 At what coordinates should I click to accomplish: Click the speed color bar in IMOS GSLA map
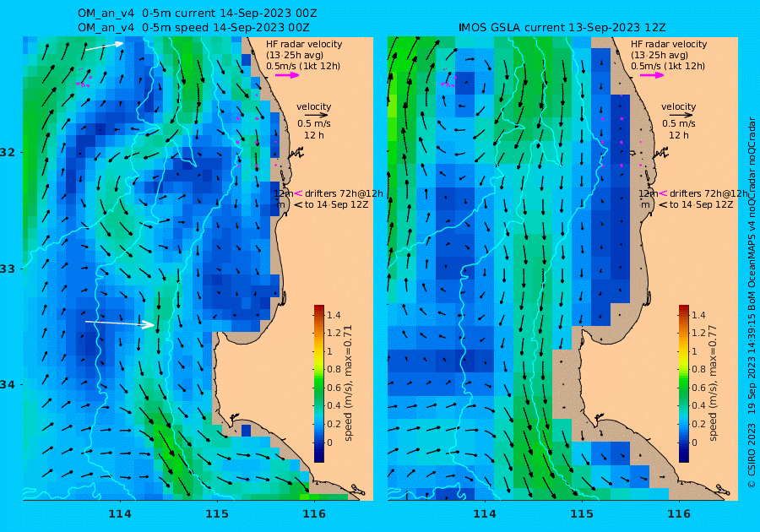(x=683, y=383)
